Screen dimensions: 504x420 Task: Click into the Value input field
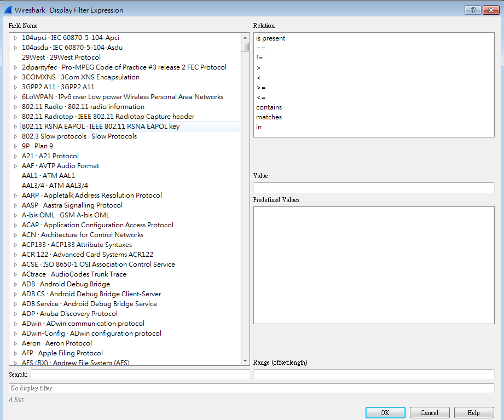point(374,188)
